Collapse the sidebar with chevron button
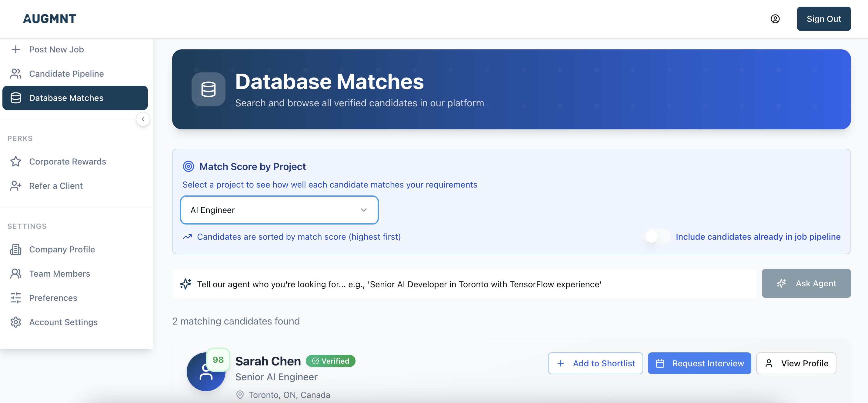The image size is (868, 403). [x=143, y=119]
